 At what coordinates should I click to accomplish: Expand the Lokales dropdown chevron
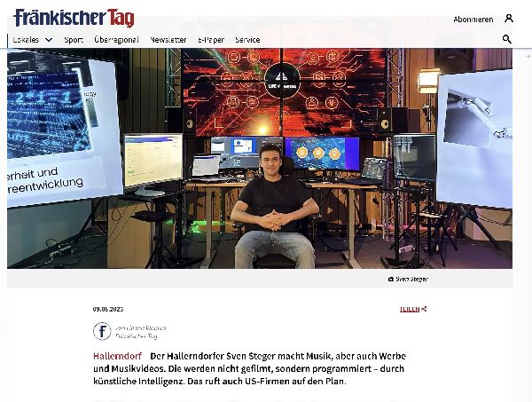[49, 40]
